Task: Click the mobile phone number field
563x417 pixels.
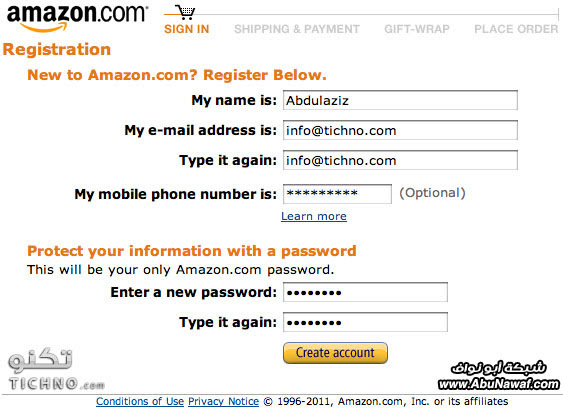Action: (337, 194)
